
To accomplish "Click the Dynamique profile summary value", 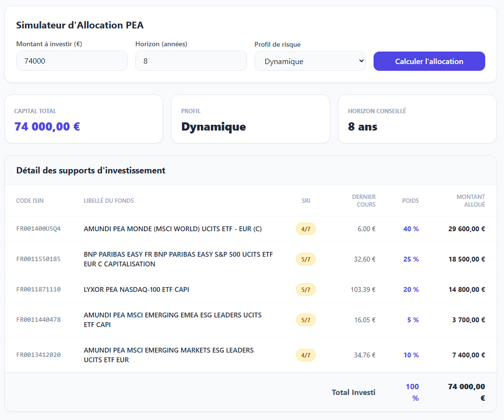I will pos(213,127).
